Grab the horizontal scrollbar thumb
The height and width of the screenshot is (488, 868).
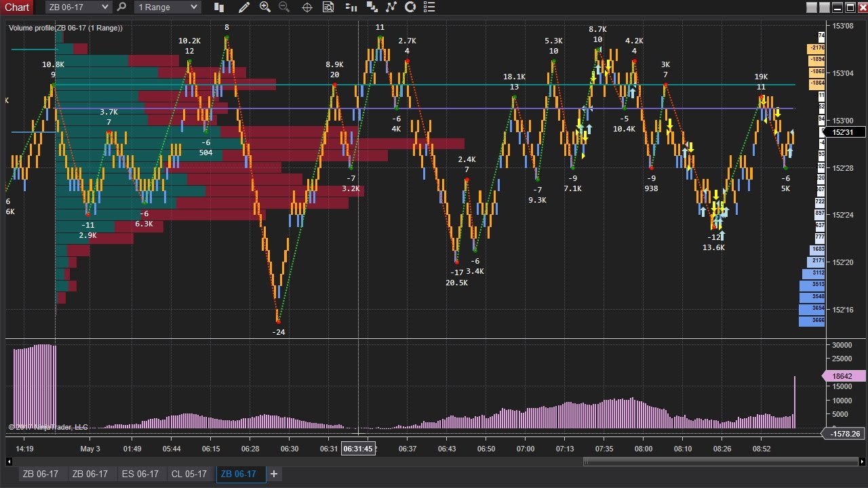tap(720, 462)
